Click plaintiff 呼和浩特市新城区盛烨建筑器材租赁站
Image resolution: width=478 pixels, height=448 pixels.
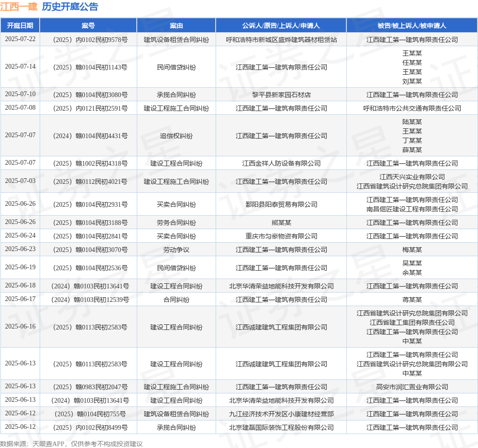tap(281, 40)
